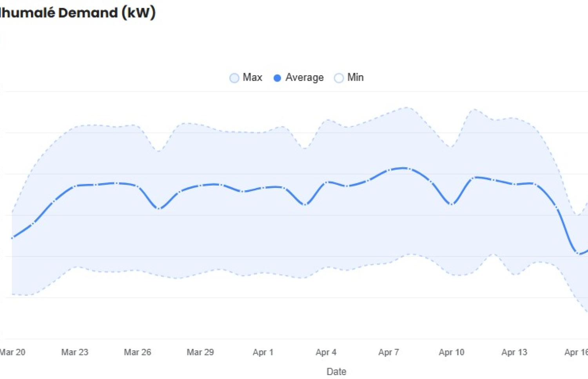The image size is (588, 379).
Task: Click the Average line point at Apr 10
Action: [452, 204]
